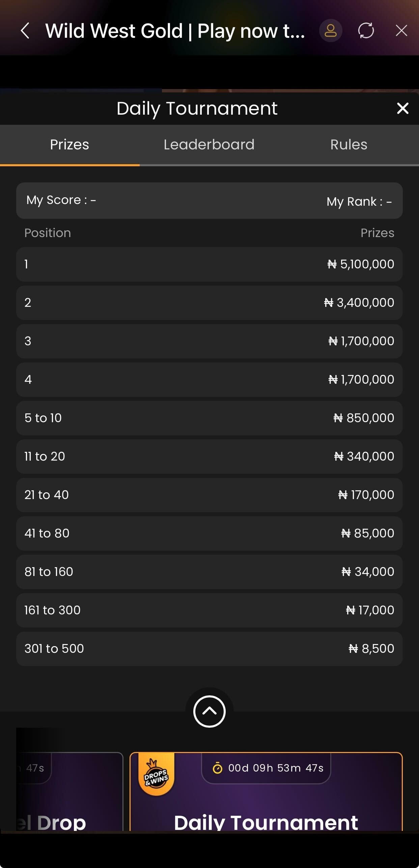Tap the back arrow in header
This screenshot has height=868, width=419.
pos(25,31)
